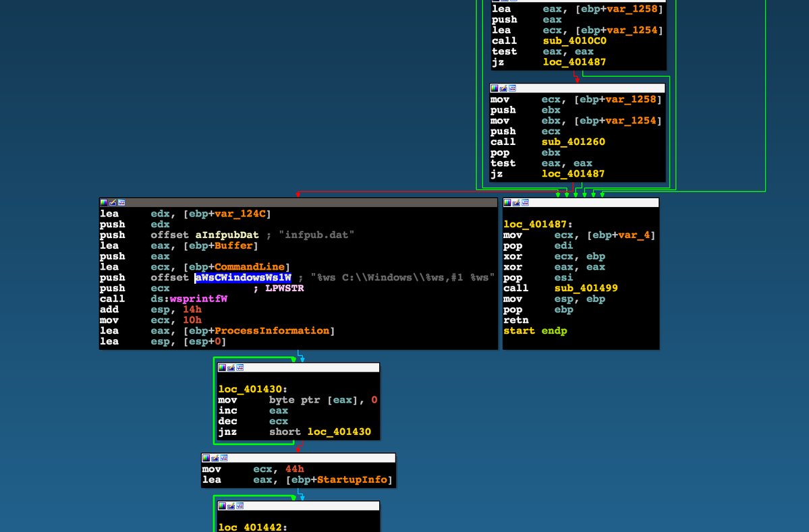
Task: Select the sub_401260 call operand
Action: point(573,142)
